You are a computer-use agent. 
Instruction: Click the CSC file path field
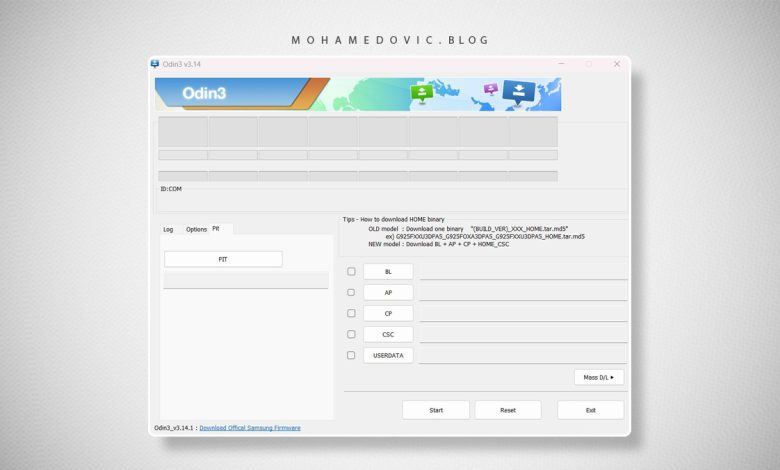[523, 335]
